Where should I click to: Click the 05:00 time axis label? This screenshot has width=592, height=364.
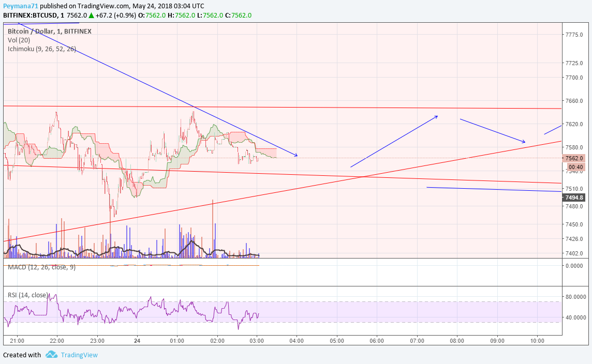click(x=337, y=341)
